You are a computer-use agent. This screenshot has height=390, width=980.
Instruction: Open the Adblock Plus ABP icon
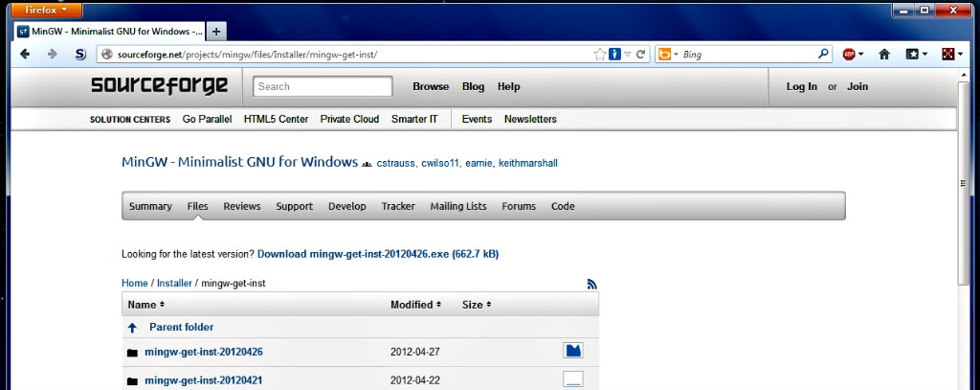click(849, 55)
